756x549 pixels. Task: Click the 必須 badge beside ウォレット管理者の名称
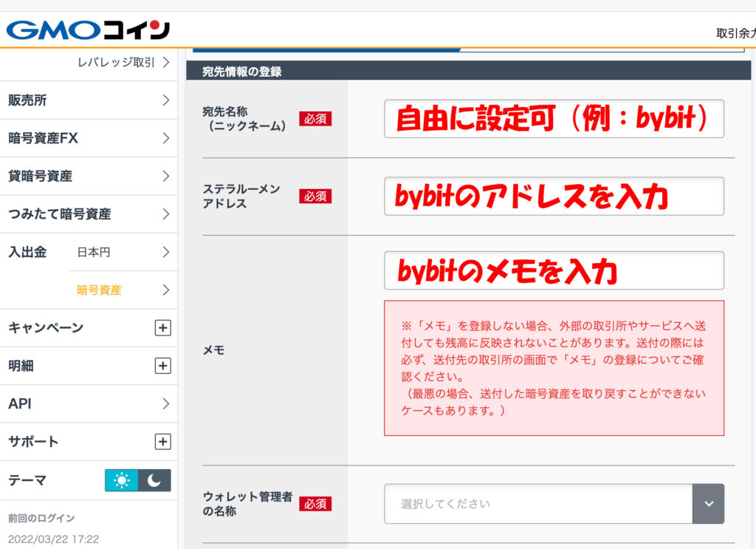[315, 504]
